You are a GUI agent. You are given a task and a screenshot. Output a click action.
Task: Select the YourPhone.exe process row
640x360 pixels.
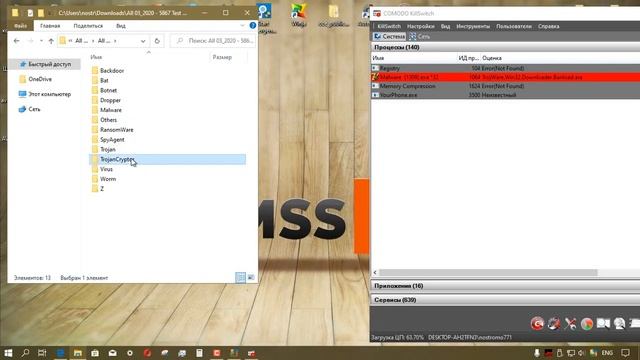tap(505, 95)
